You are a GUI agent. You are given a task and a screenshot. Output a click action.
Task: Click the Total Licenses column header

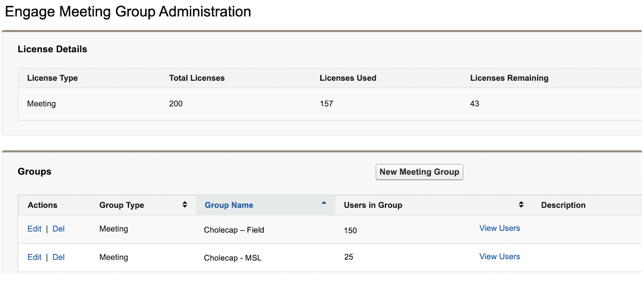[196, 78]
